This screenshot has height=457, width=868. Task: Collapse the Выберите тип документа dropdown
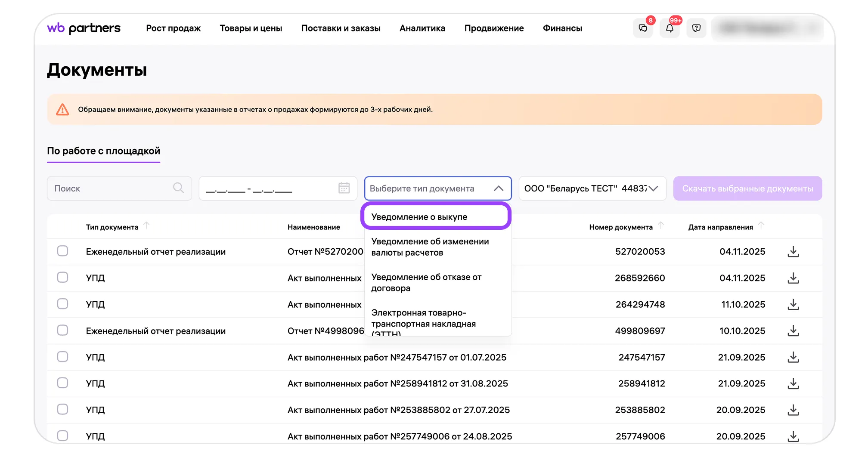[x=499, y=188]
